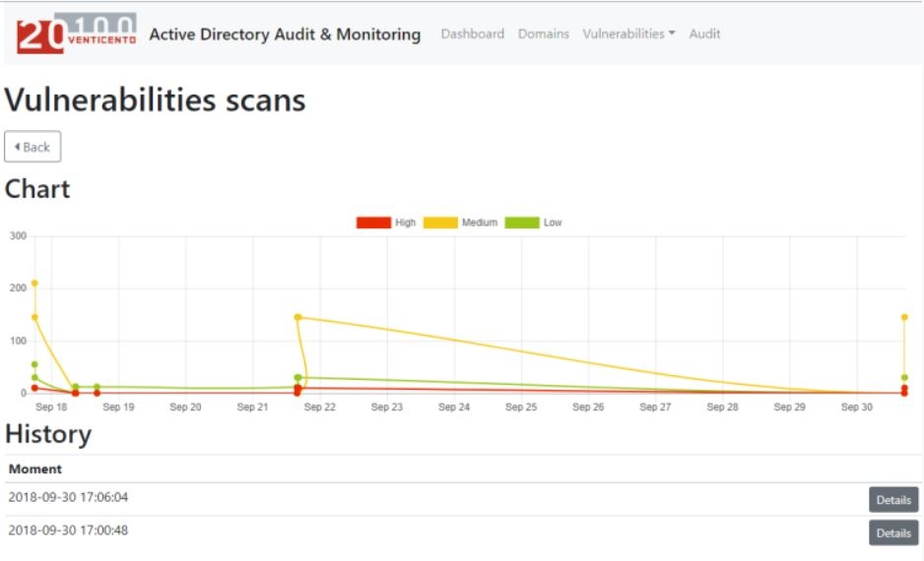Click the History heading
Screen dimensions: 924x561
[x=48, y=434]
